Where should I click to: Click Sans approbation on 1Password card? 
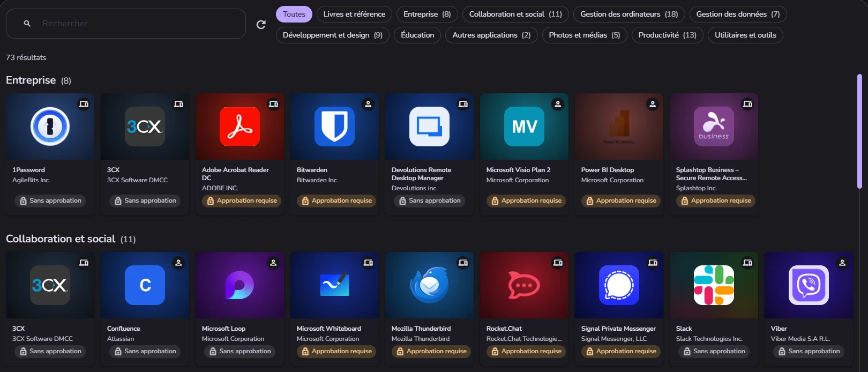tap(50, 201)
